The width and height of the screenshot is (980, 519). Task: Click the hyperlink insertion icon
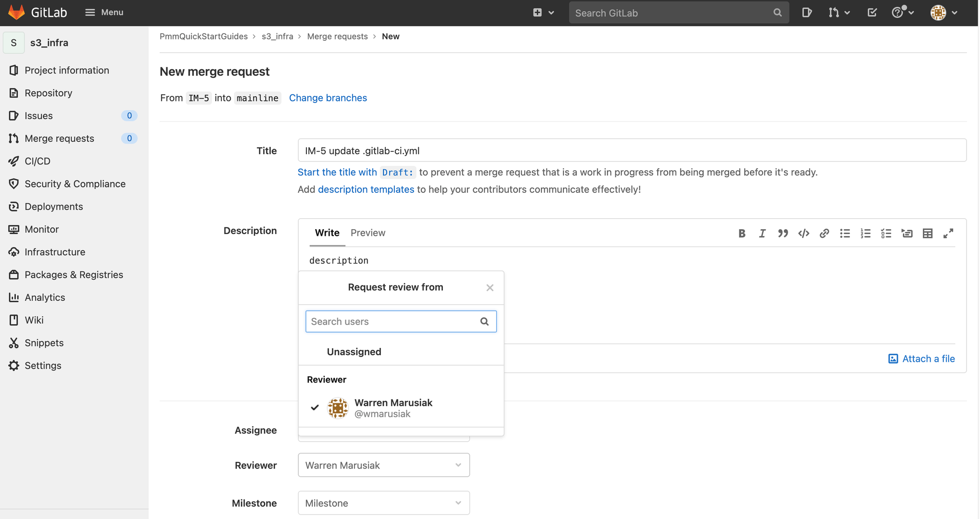824,232
